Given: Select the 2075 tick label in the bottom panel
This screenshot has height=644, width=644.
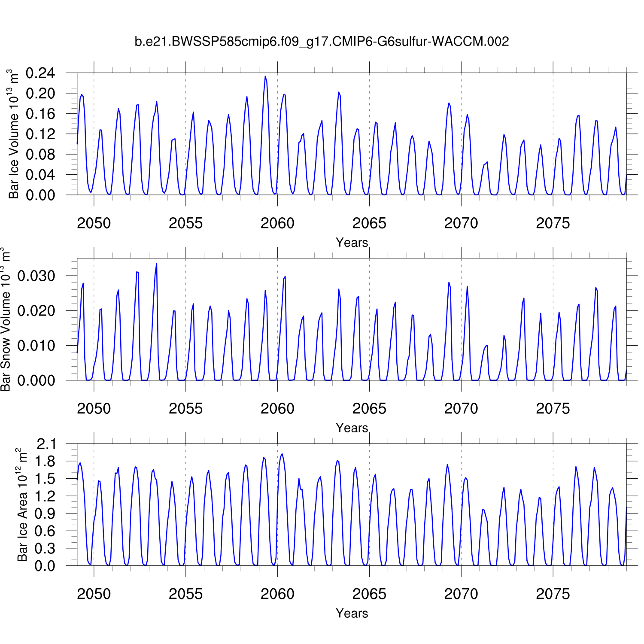Looking at the screenshot, I should click(553, 594).
